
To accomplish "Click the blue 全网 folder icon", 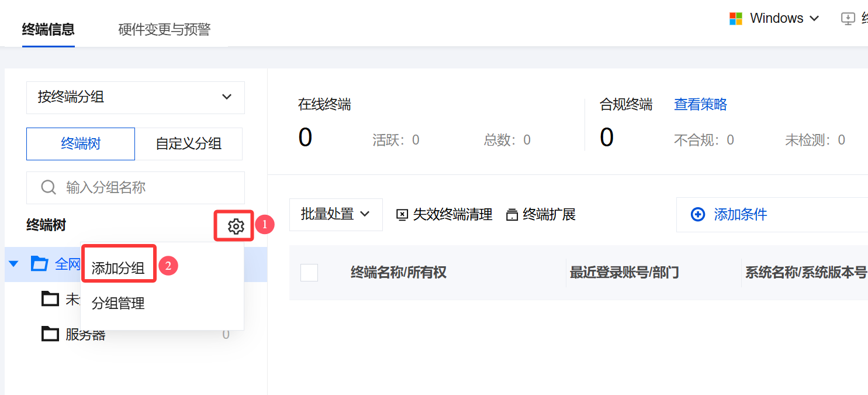I will [x=39, y=264].
